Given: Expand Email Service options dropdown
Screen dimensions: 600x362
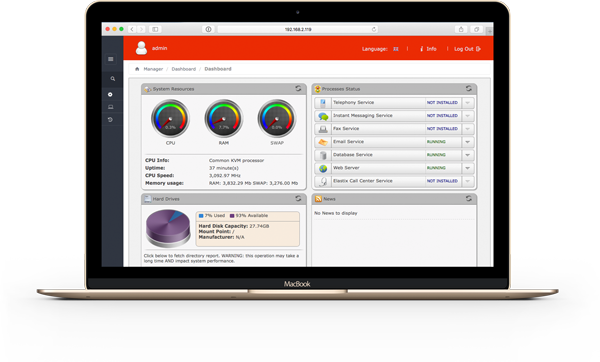Looking at the screenshot, I should pyautogui.click(x=468, y=142).
